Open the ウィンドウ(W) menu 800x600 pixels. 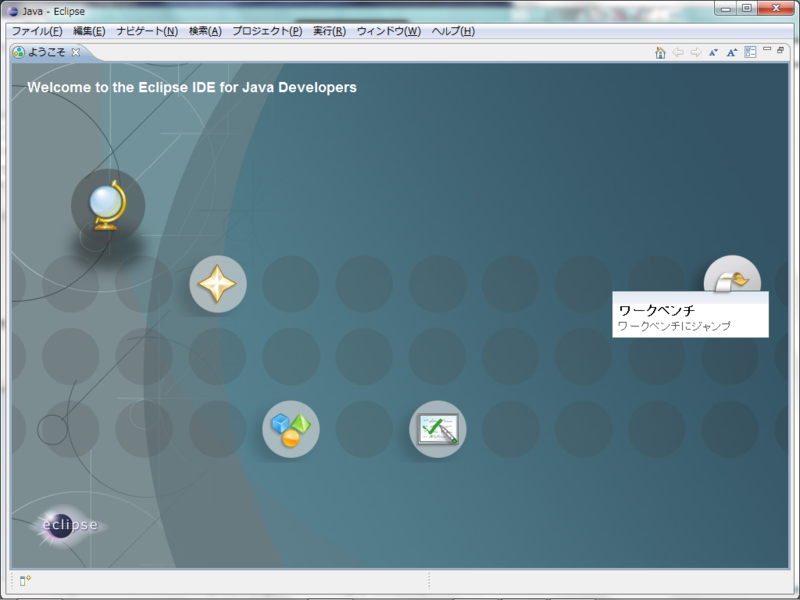click(x=389, y=31)
